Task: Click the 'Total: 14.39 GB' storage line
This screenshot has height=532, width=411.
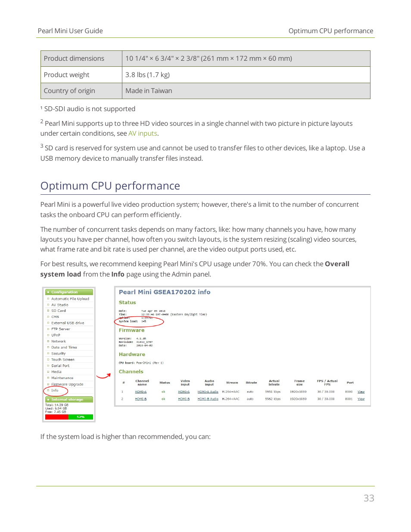Action: pos(57,405)
